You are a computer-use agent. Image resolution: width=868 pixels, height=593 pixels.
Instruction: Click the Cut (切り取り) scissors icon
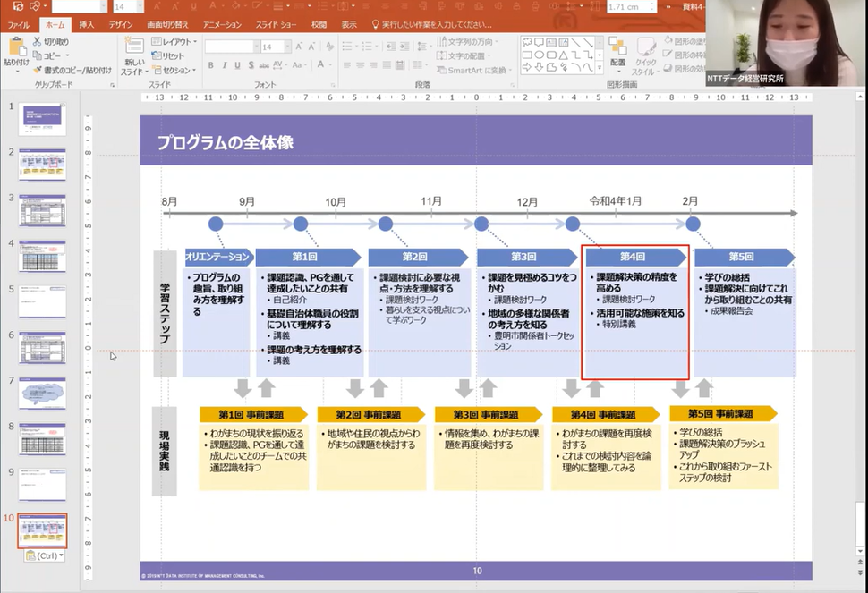[x=37, y=42]
